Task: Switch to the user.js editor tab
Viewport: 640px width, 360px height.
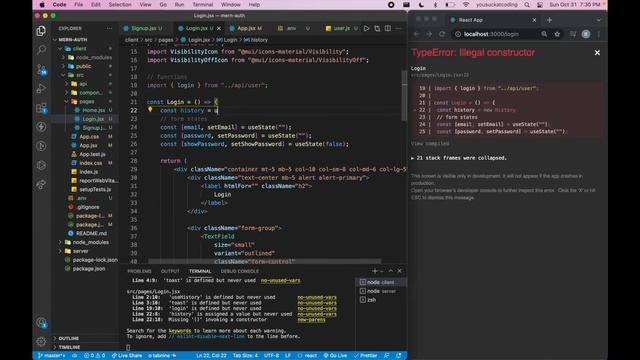Action: pyautogui.click(x=342, y=28)
